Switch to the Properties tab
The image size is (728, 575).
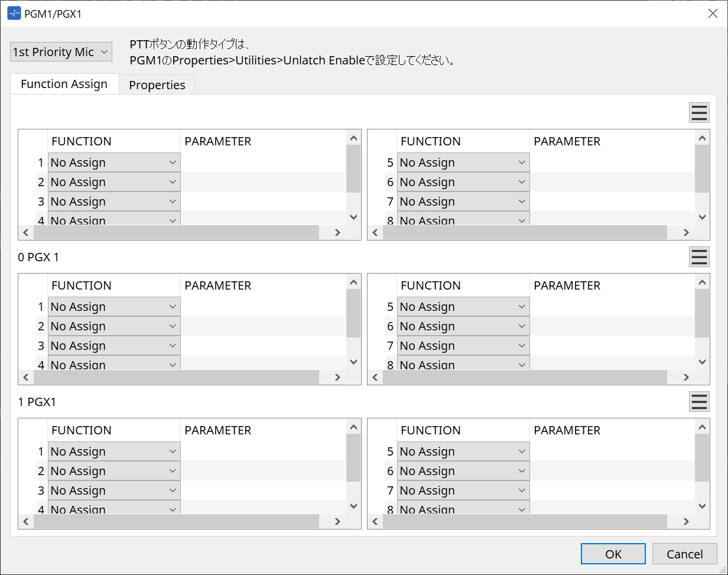tap(157, 85)
